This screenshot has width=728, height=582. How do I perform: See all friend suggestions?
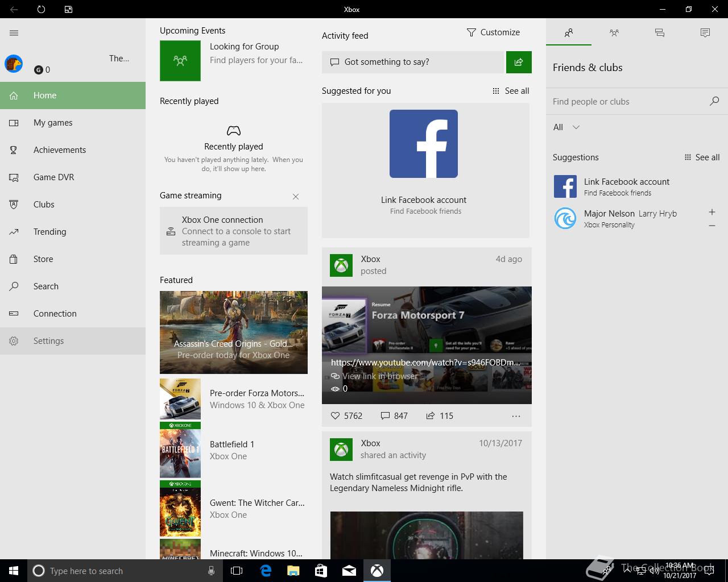702,157
